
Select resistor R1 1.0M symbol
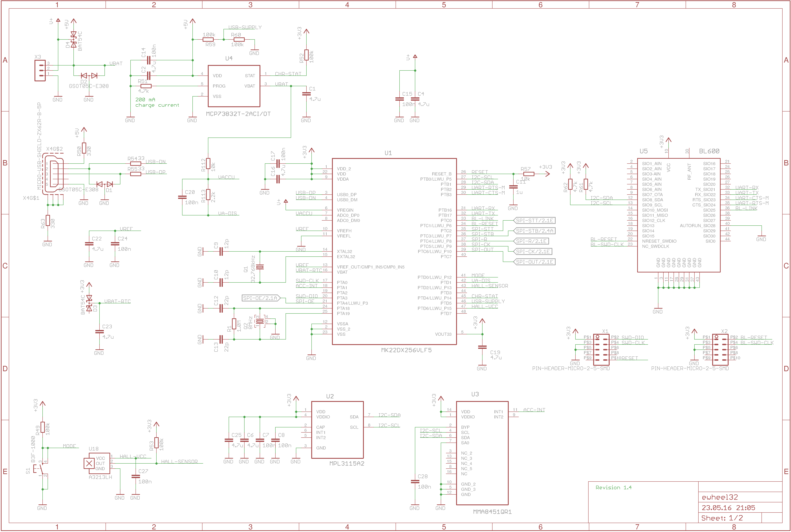point(234,324)
